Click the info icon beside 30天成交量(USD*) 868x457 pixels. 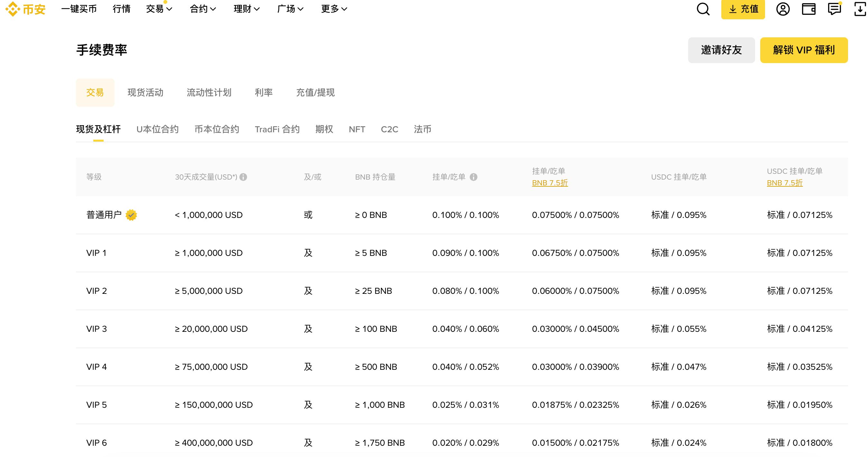244,177
